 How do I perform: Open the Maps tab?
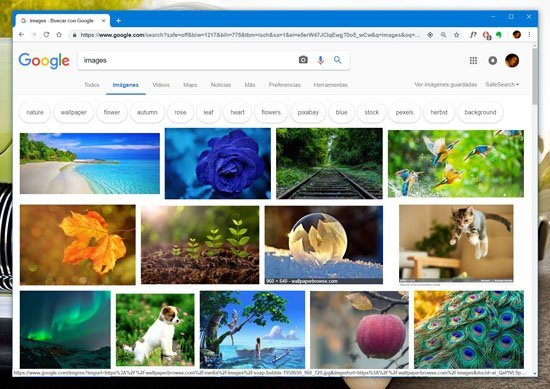[190, 85]
